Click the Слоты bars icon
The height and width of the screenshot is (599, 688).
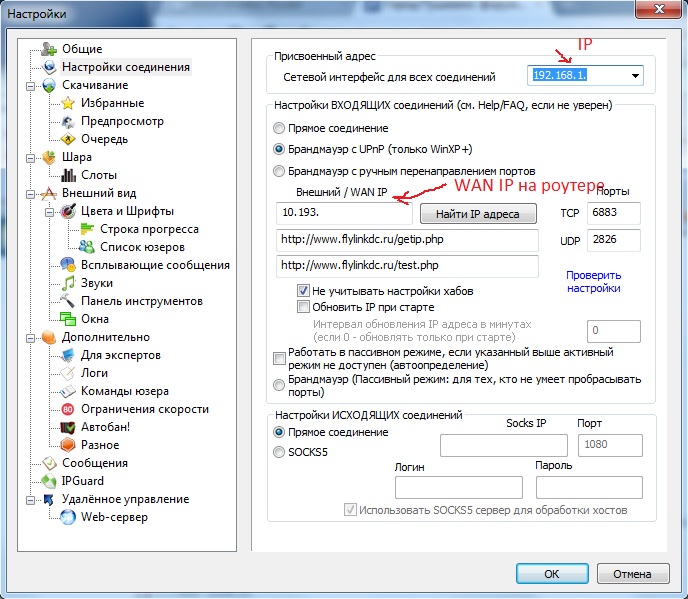click(67, 175)
